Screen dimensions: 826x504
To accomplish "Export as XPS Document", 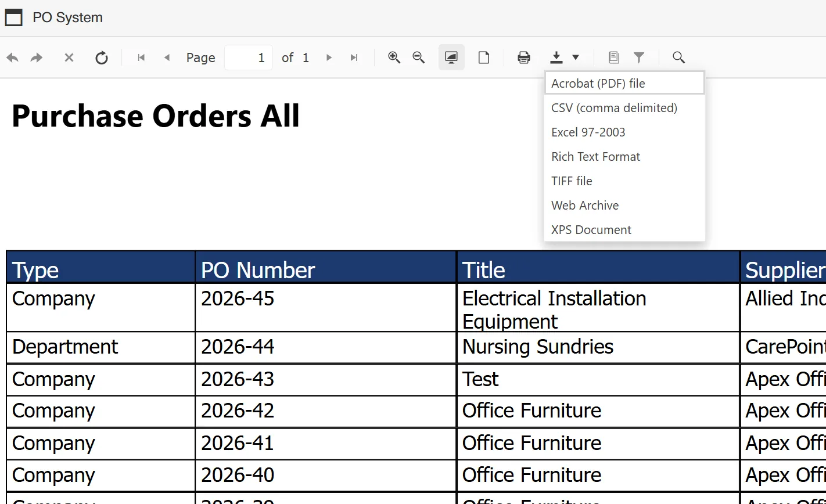I will (624, 230).
